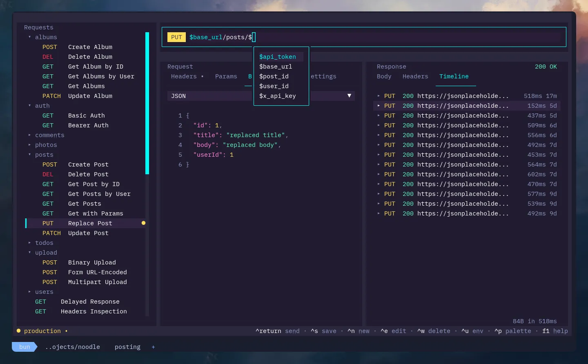Click the 84B in 518ms summary
Screen dimensions: 588x364
pyautogui.click(x=535, y=321)
